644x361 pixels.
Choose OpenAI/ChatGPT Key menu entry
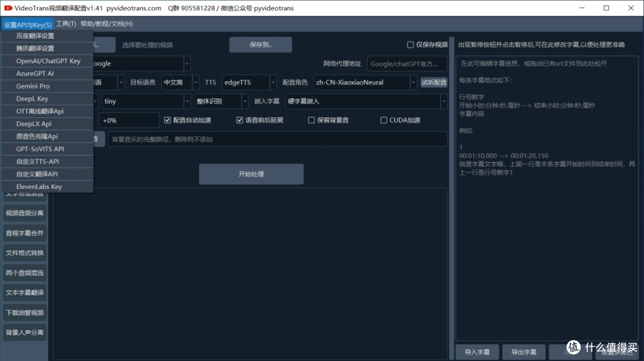pos(47,61)
